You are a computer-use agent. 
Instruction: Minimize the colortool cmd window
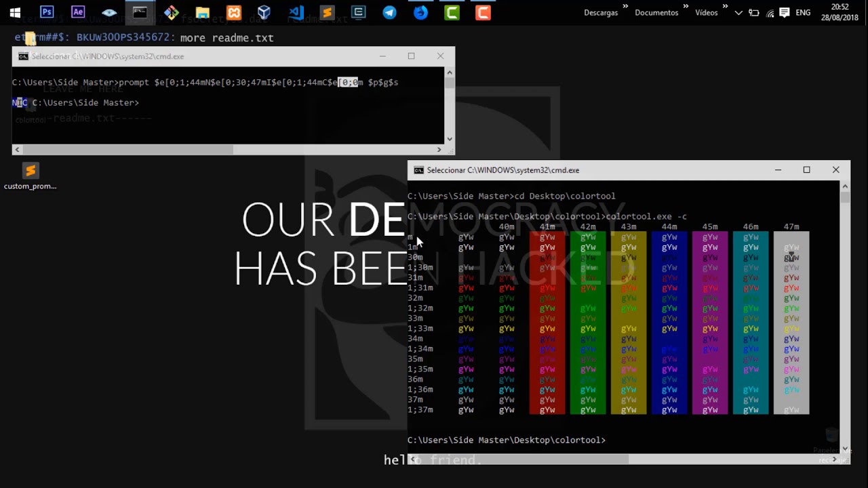pyautogui.click(x=778, y=170)
